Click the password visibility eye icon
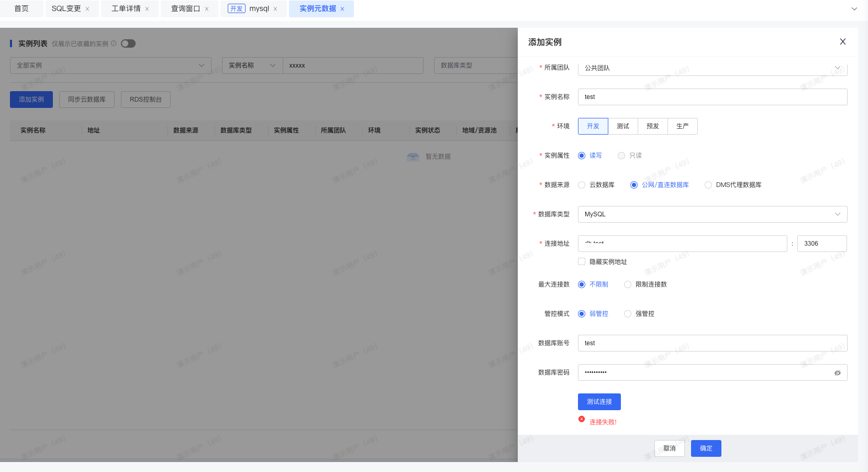Viewport: 868px width, 472px height. [838, 373]
